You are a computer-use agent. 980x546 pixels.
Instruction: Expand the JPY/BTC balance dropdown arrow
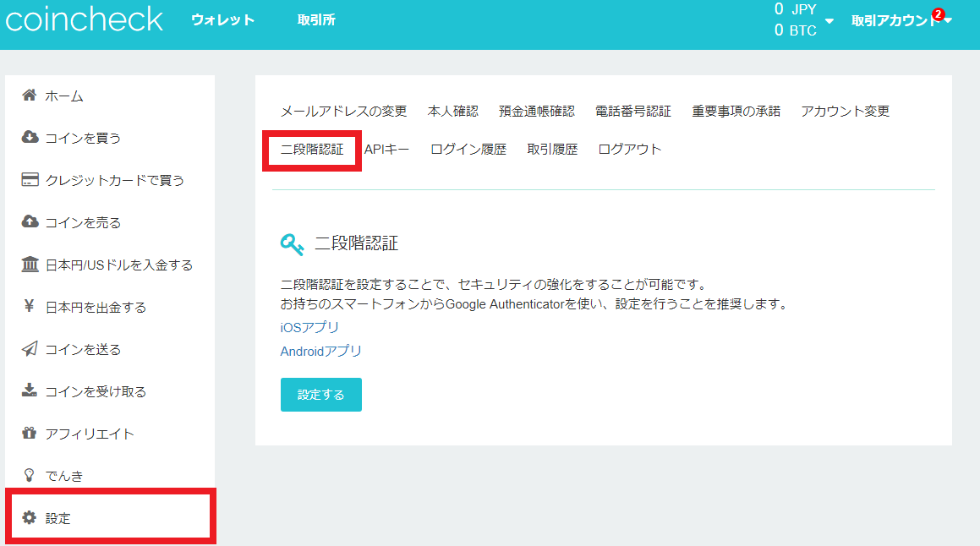point(829,21)
